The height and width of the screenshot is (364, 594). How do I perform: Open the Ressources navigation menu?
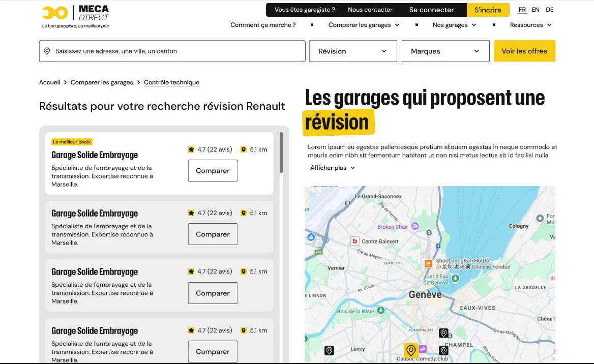click(x=530, y=25)
